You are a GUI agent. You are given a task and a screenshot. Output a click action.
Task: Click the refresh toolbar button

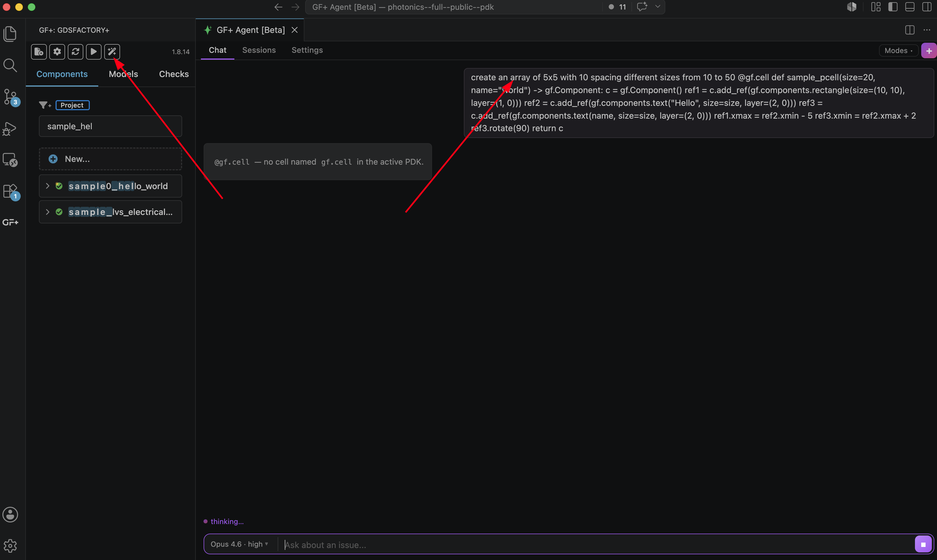[75, 52]
